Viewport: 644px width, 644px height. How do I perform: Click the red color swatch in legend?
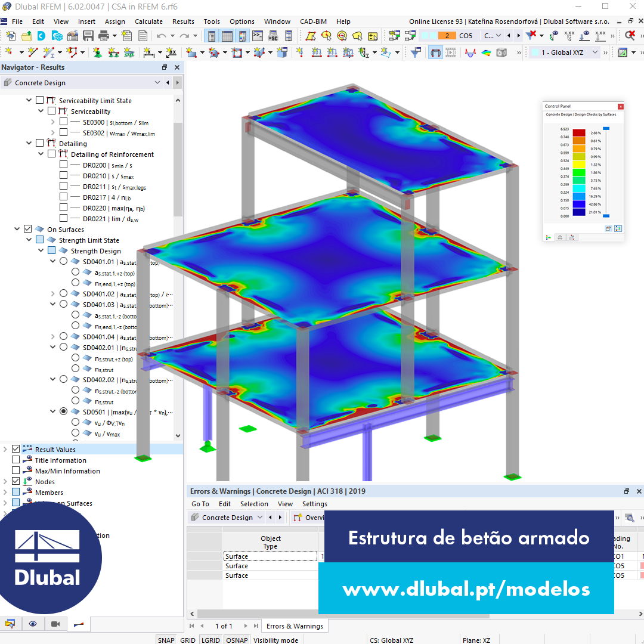click(x=578, y=132)
